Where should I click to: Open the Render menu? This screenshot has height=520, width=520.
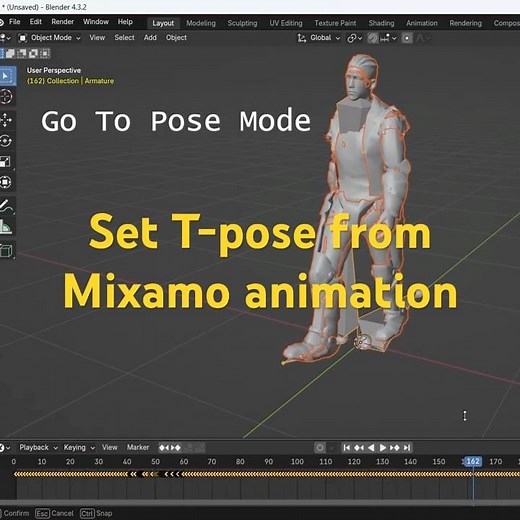pos(62,22)
